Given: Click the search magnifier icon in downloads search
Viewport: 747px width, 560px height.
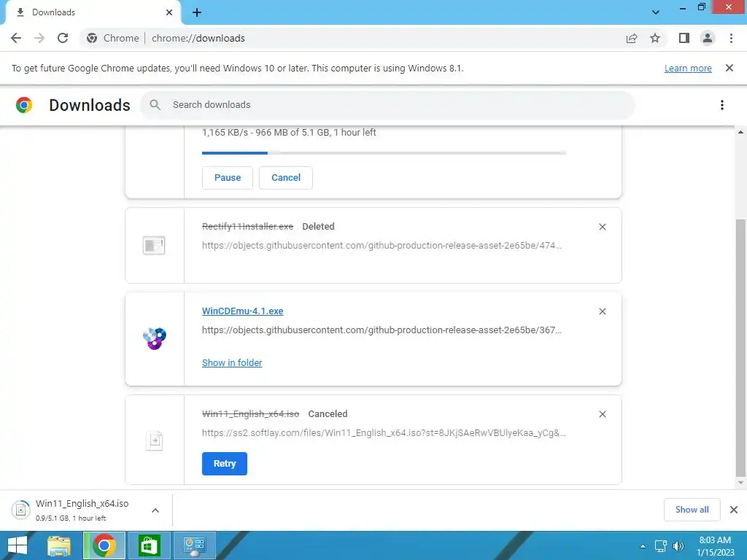Looking at the screenshot, I should click(x=155, y=105).
